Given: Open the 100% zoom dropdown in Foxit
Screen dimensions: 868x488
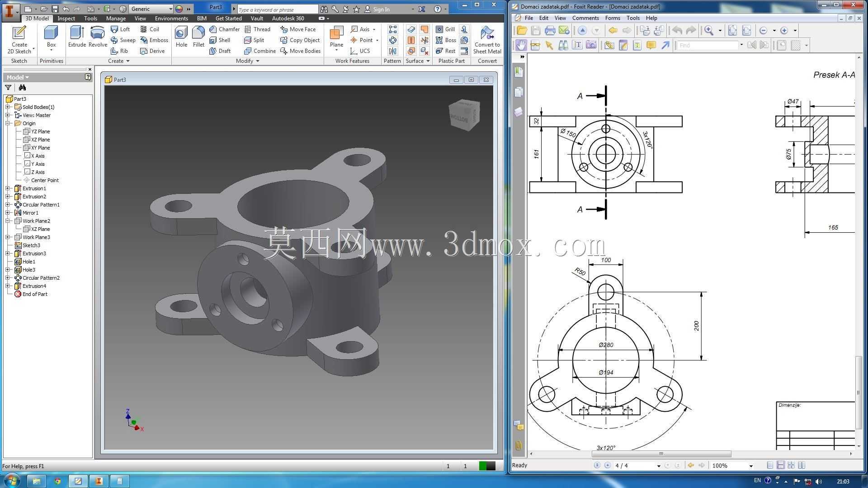Looking at the screenshot, I should pos(751,466).
